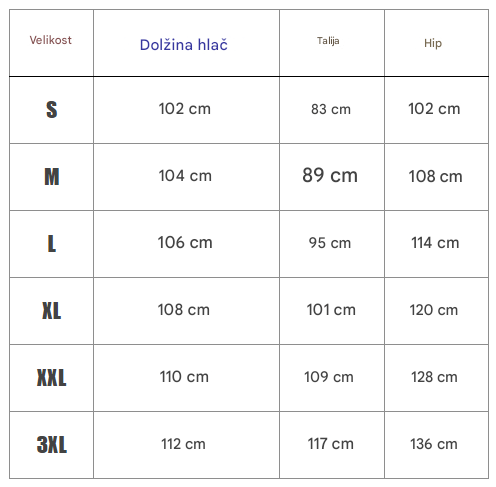The height and width of the screenshot is (487, 496).
Task: Click the 136 cm hip value
Action: click(434, 444)
